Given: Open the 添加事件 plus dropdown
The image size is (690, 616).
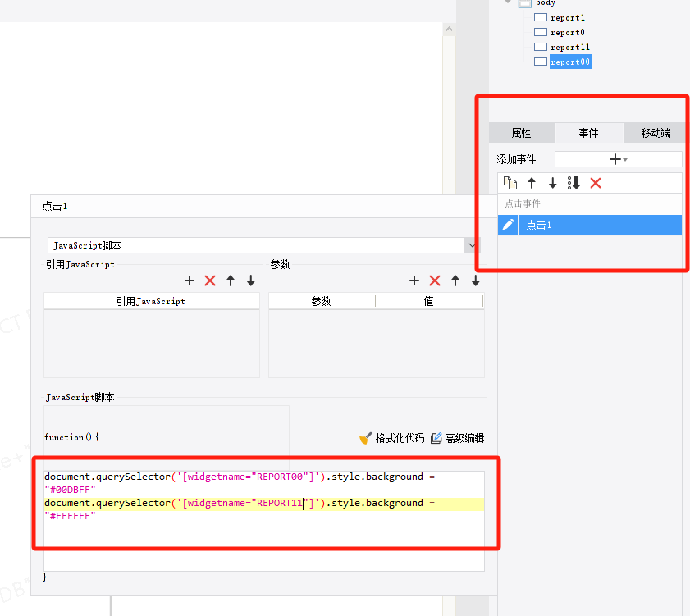Looking at the screenshot, I should click(618, 159).
